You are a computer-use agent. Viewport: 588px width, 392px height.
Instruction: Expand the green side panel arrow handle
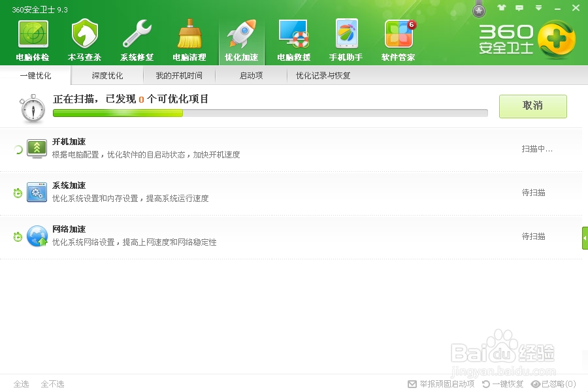585,238
